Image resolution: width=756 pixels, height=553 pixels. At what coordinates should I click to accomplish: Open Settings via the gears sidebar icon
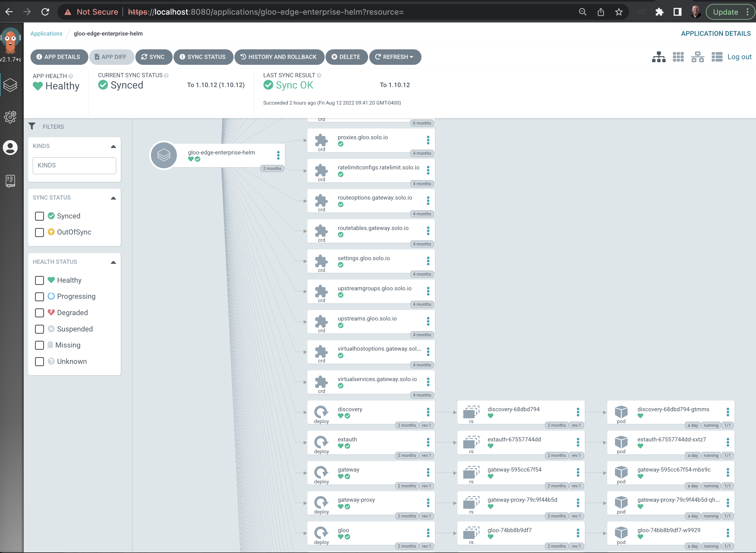point(10,117)
